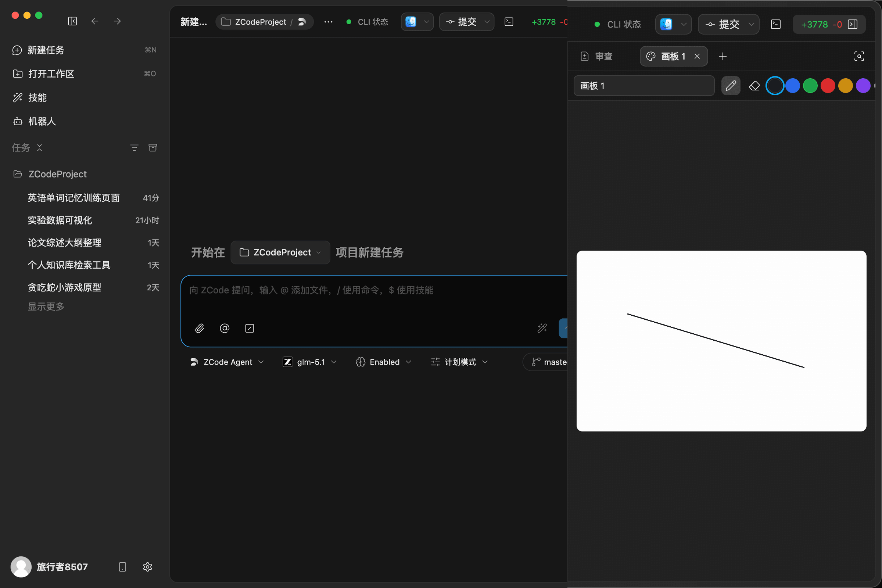Click the 旅行者8507 user avatar
Image resolution: width=882 pixels, height=588 pixels.
[21, 567]
